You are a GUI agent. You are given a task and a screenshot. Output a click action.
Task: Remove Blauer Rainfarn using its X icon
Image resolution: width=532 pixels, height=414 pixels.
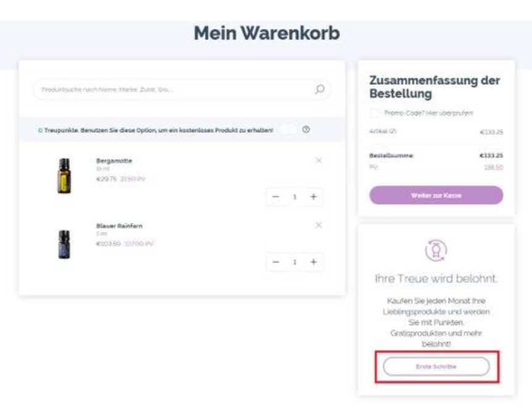(x=318, y=226)
